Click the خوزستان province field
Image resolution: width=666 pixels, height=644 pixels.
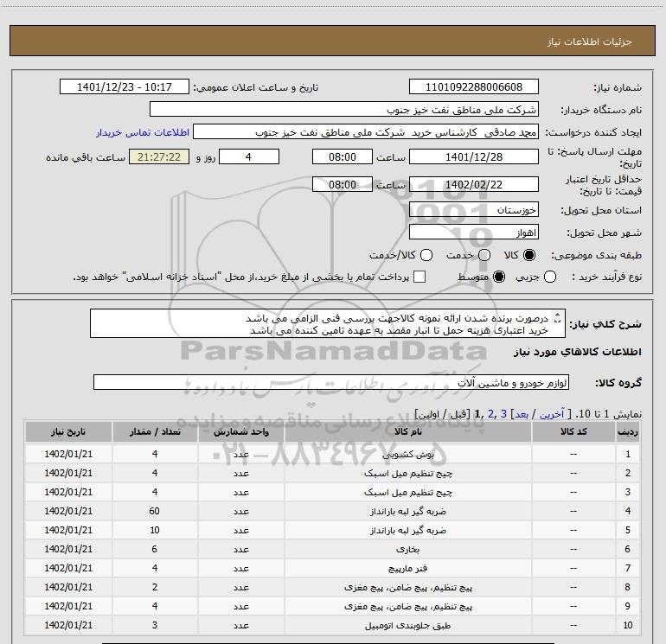(x=474, y=210)
